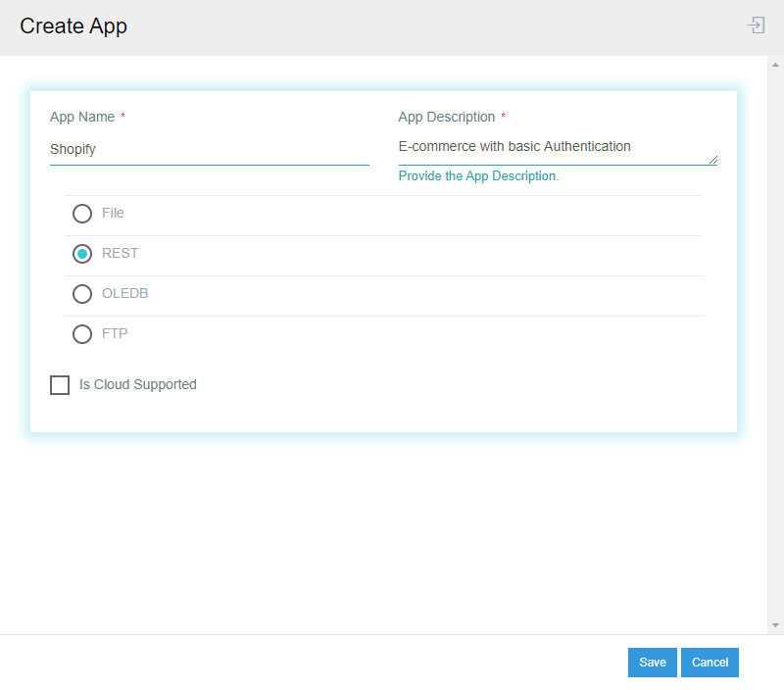The height and width of the screenshot is (690, 784).
Task: Select the OLEDB app type
Action: 82,293
